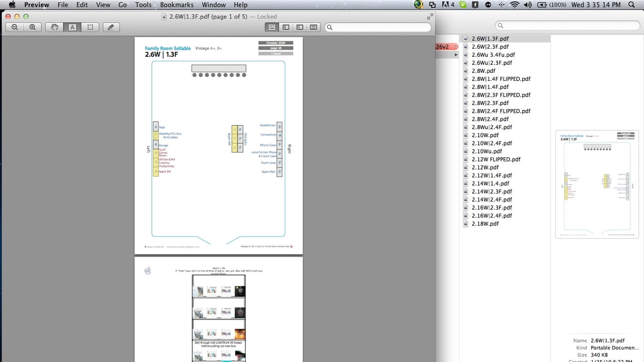Select 2.16W|2.4F.pdf file
Screen dimensions: 644x362
tap(492, 216)
